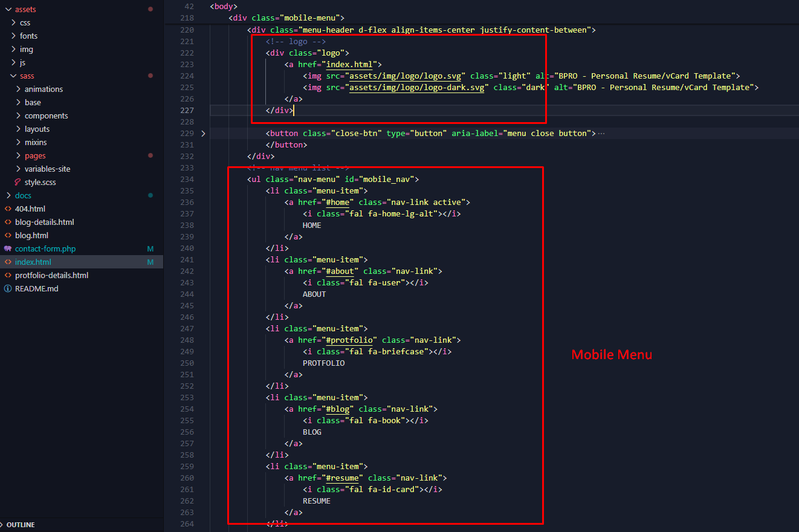Screen dimensions: 799x532
Task: Expand the fonts folder
Action: (14, 36)
